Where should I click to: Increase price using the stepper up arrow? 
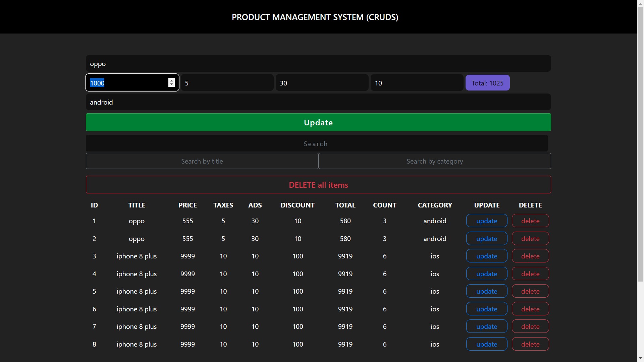click(171, 80)
